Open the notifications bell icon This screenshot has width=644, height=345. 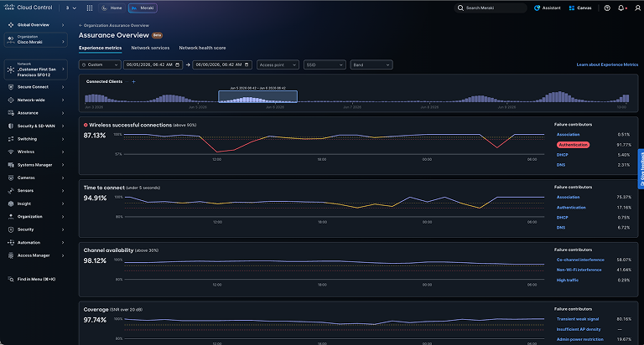pyautogui.click(x=621, y=8)
